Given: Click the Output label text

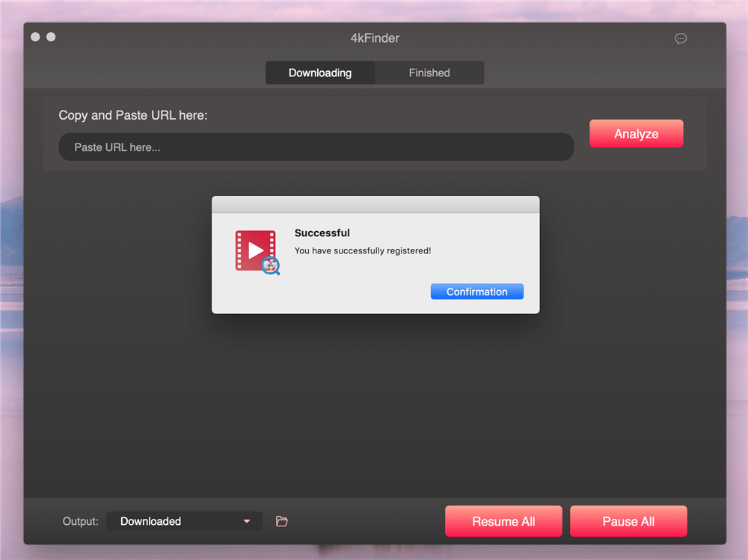Looking at the screenshot, I should pos(80,521).
